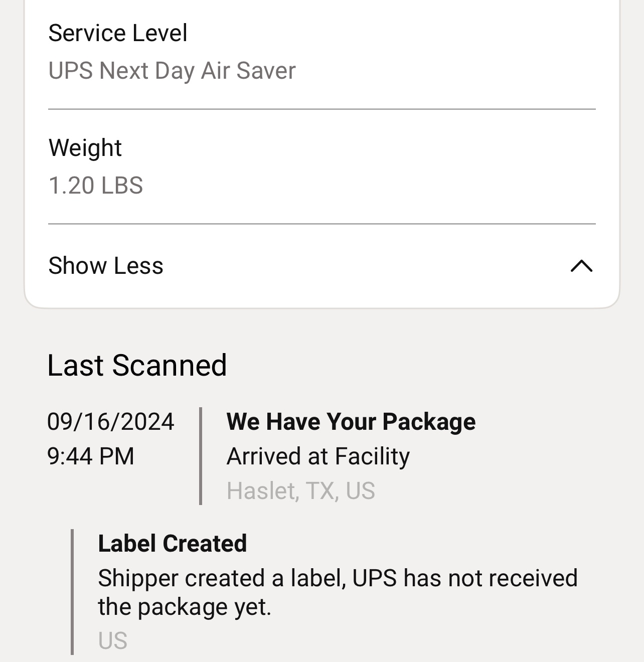Click the vertical bar beside Label Created

pyautogui.click(x=72, y=592)
